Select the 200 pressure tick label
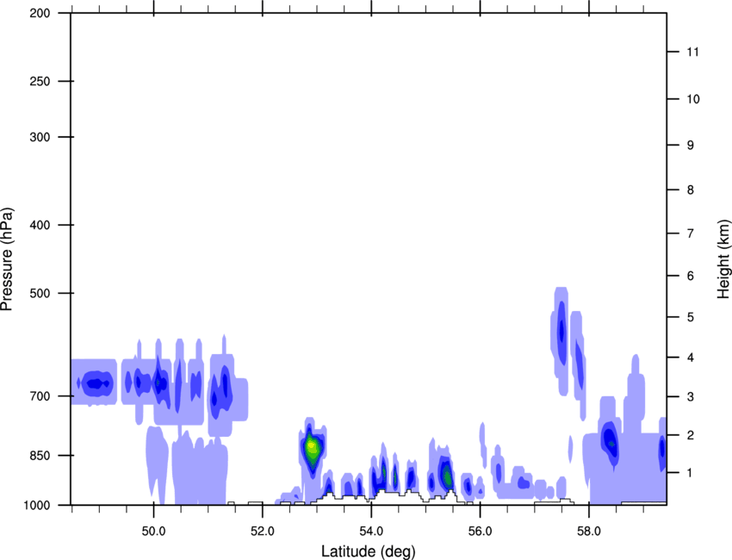732x560 pixels. [x=40, y=13]
